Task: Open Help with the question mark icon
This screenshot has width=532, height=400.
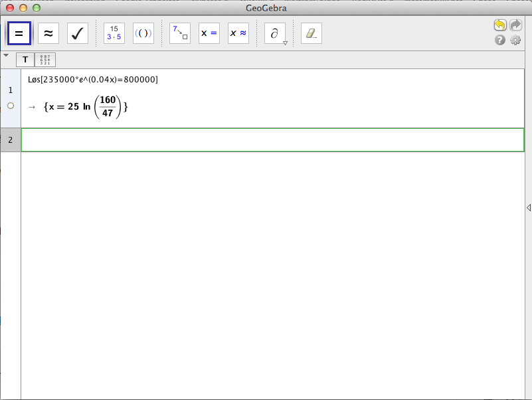Action: (500, 40)
